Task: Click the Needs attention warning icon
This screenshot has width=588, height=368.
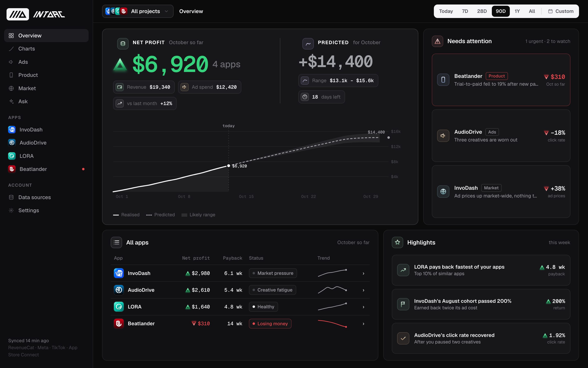Action: (x=437, y=41)
